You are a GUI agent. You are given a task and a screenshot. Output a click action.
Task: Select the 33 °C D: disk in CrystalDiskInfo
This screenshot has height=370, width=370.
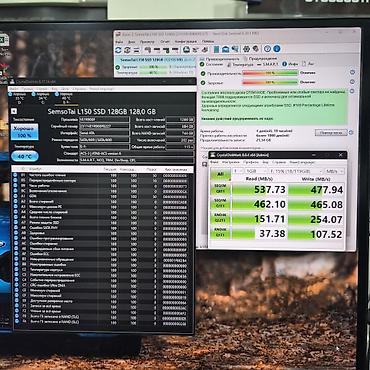18,98
